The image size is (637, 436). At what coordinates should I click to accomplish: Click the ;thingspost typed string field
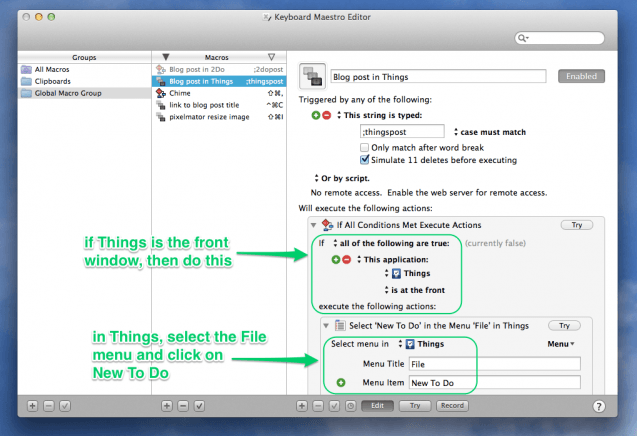pos(402,132)
